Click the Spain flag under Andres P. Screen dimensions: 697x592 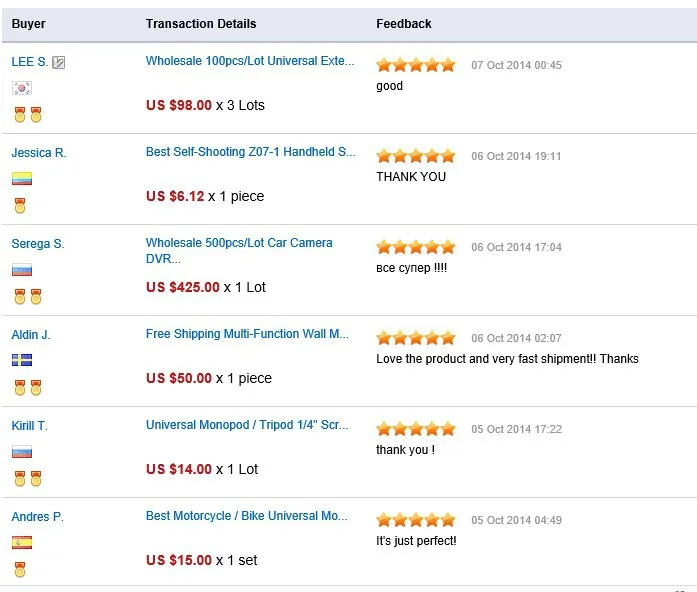21,542
